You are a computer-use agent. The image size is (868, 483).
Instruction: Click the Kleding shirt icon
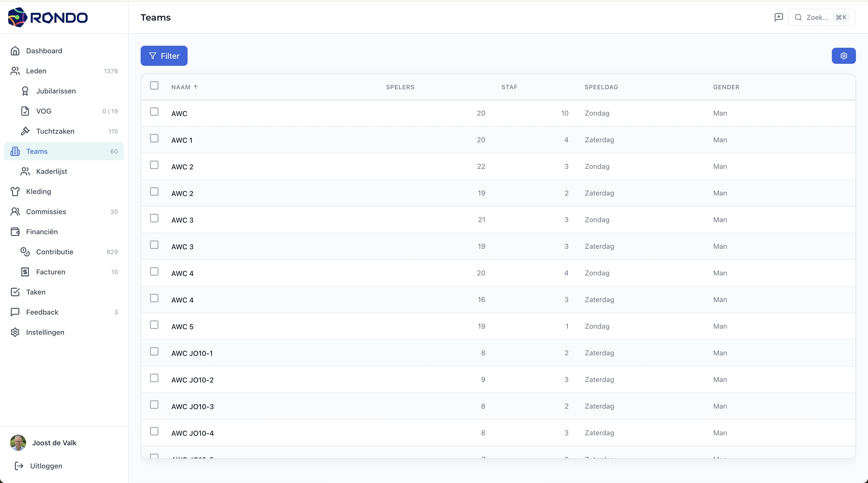pos(15,191)
